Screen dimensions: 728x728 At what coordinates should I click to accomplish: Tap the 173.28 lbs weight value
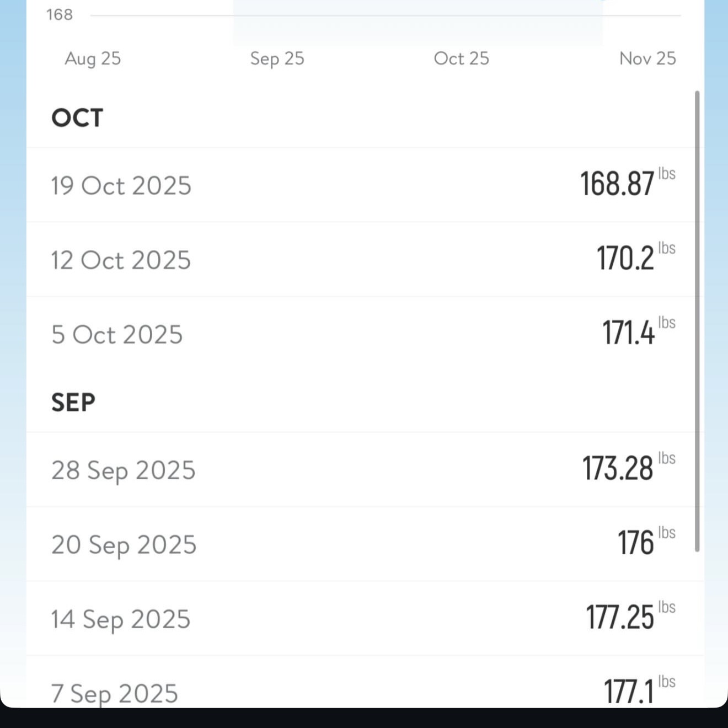click(x=618, y=469)
